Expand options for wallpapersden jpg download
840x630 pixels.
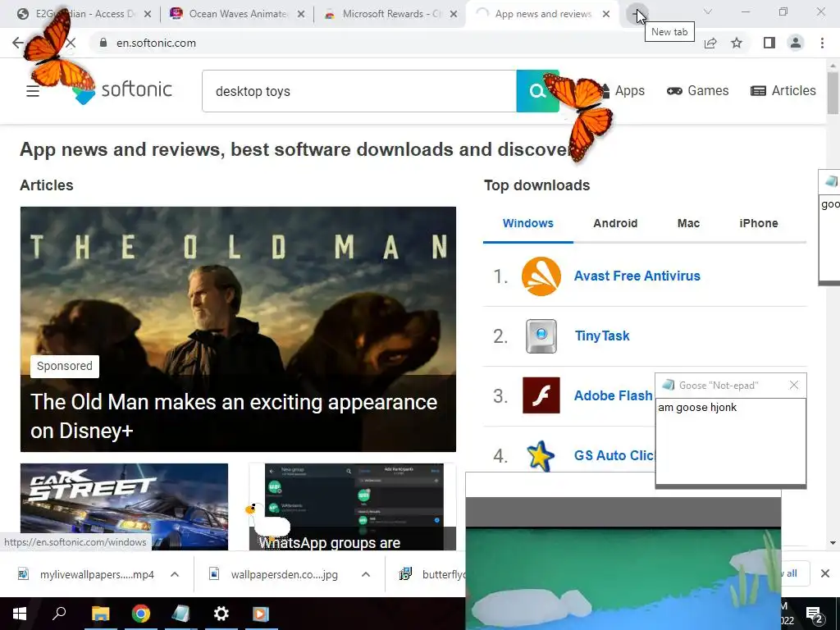tap(366, 574)
